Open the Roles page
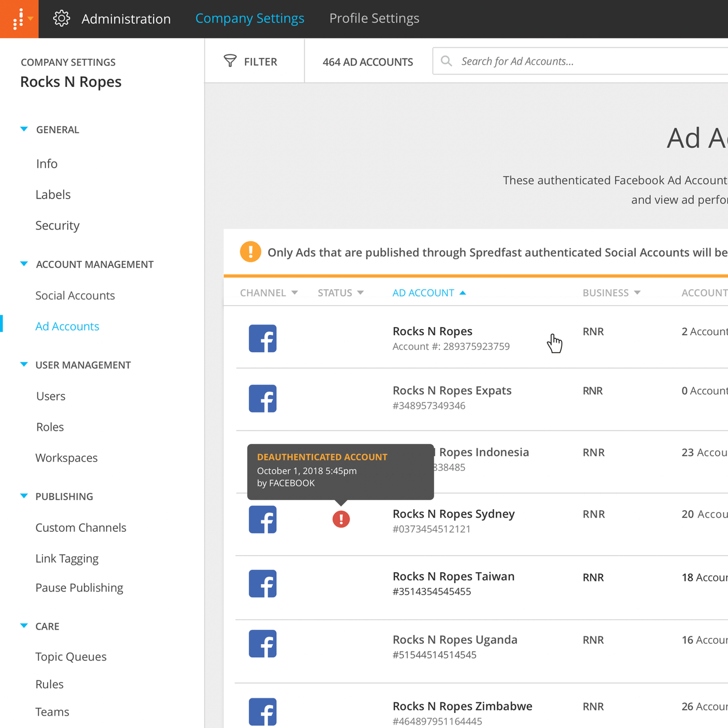The width and height of the screenshot is (728, 728). (x=50, y=427)
